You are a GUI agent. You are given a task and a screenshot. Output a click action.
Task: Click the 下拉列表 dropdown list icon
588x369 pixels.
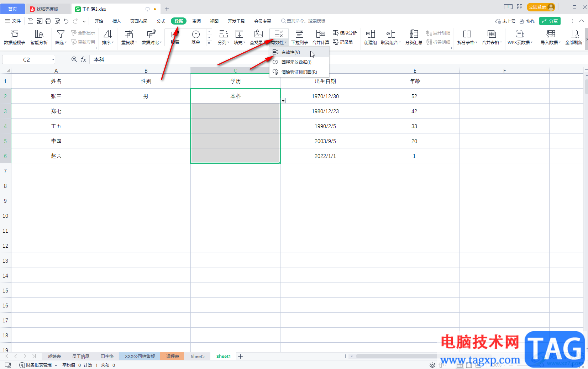300,34
